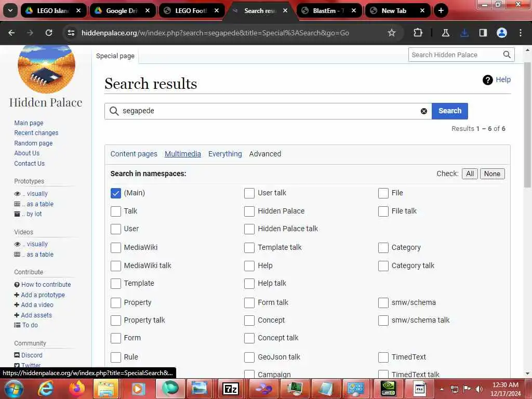Reload the current page
Screen dimensions: 532x399
[x=49, y=33]
